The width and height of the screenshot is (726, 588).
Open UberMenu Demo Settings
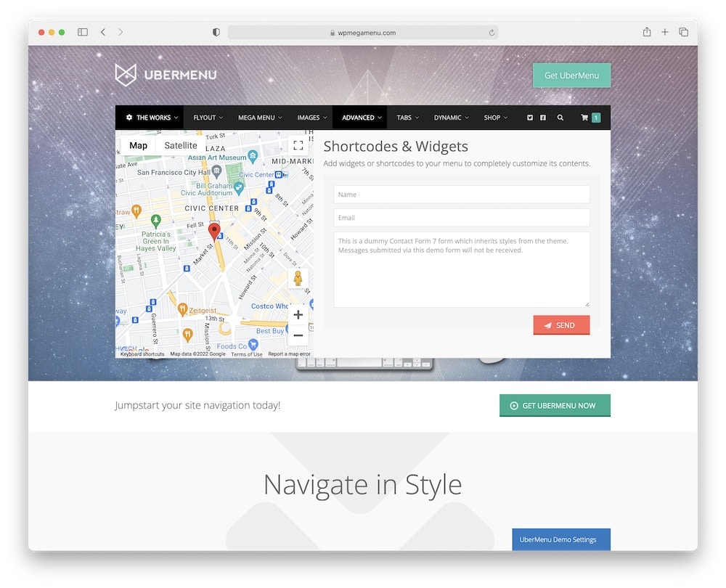click(561, 539)
